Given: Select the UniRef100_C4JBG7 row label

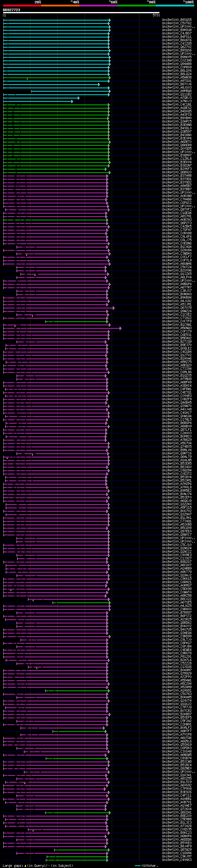Looking at the screenshot, I should (x=177, y=33).
